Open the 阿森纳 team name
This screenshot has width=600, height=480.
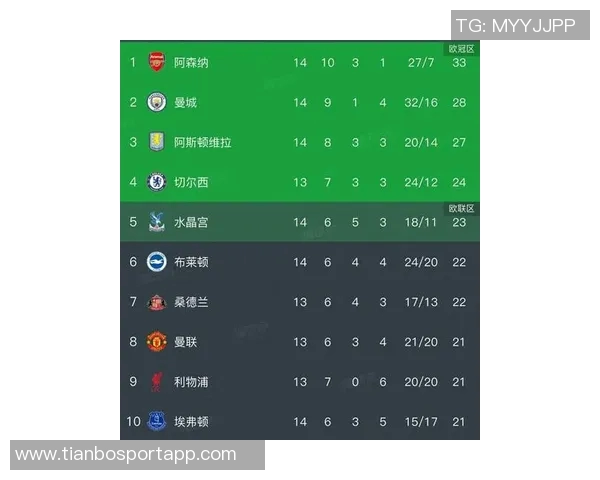coord(191,62)
